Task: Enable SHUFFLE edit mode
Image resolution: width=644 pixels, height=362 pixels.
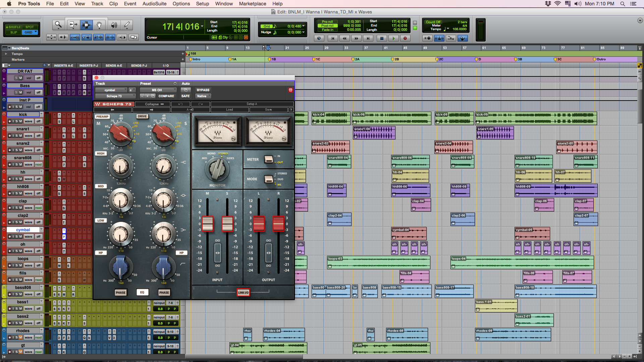Action: tap(13, 27)
